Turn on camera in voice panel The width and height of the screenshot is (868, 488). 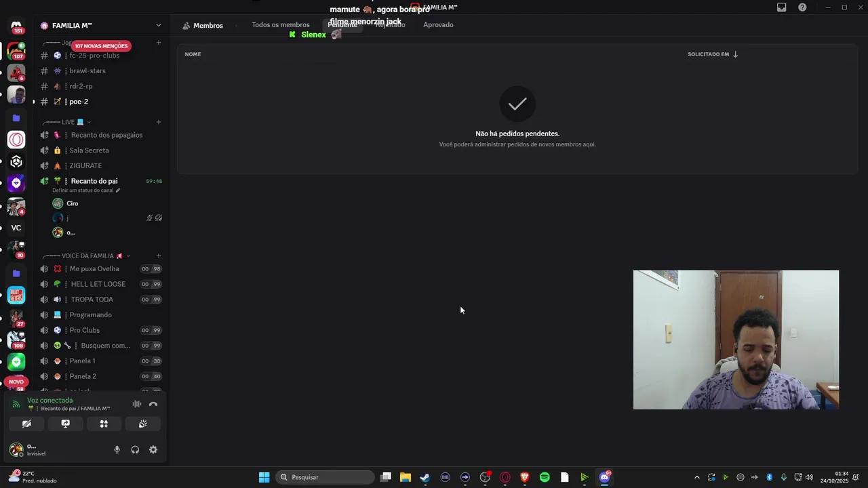point(26,424)
